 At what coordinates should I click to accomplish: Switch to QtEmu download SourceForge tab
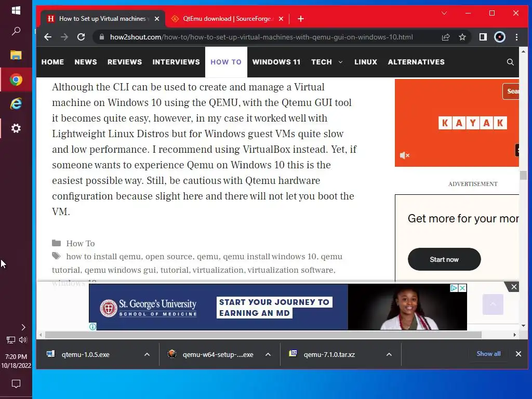228,19
